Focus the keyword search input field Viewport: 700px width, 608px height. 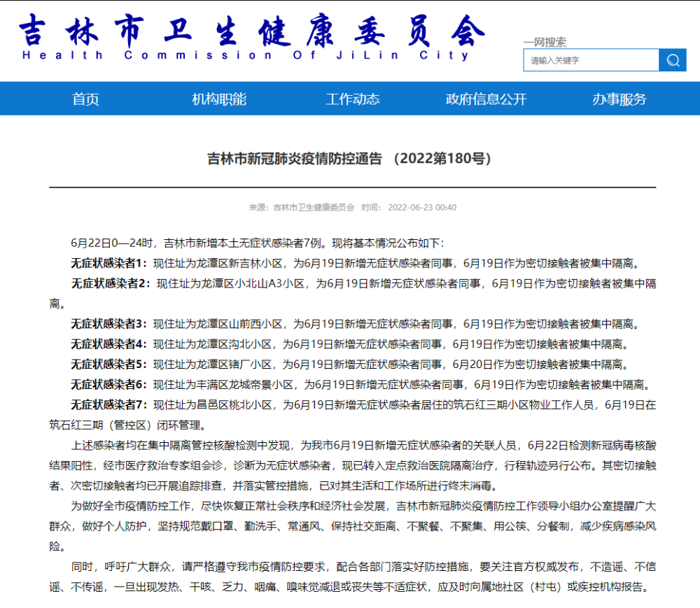(x=591, y=60)
